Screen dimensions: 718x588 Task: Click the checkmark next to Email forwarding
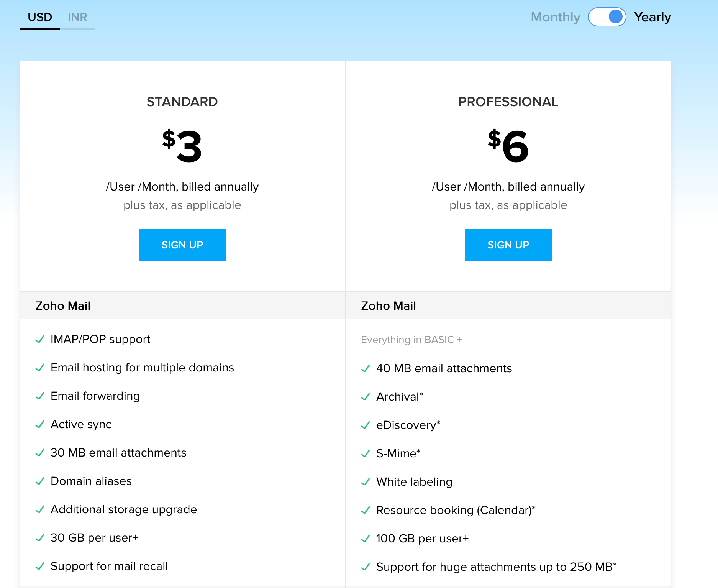pos(40,396)
